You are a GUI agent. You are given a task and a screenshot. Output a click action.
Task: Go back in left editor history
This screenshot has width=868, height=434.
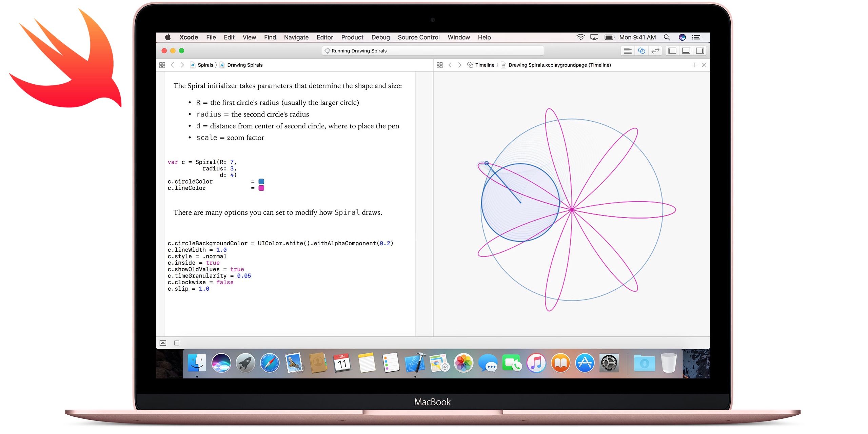172,65
